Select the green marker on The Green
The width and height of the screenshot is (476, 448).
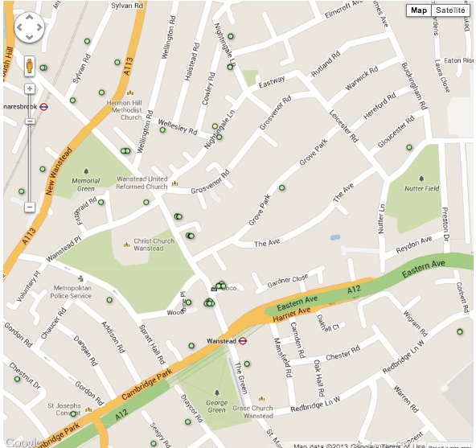coord(247,364)
